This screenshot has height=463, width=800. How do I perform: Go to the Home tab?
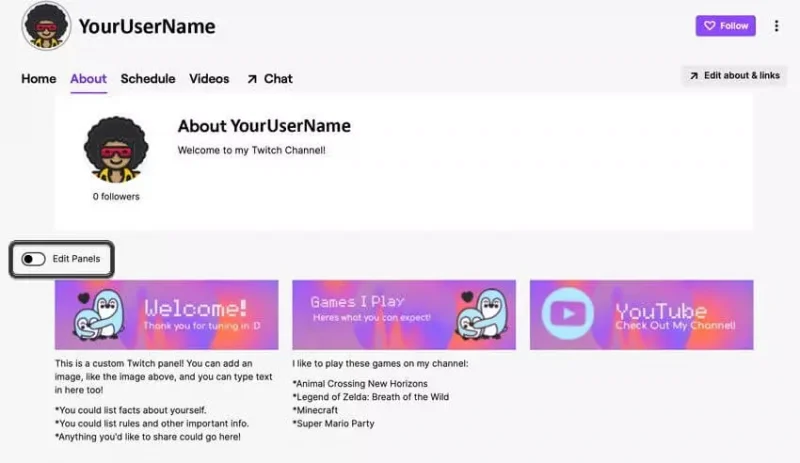click(38, 79)
